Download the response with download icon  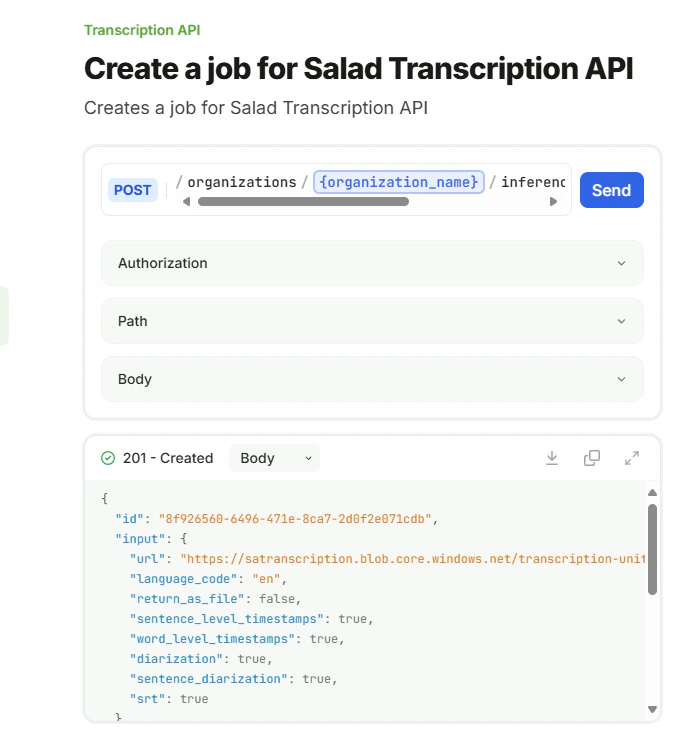pyautogui.click(x=552, y=458)
